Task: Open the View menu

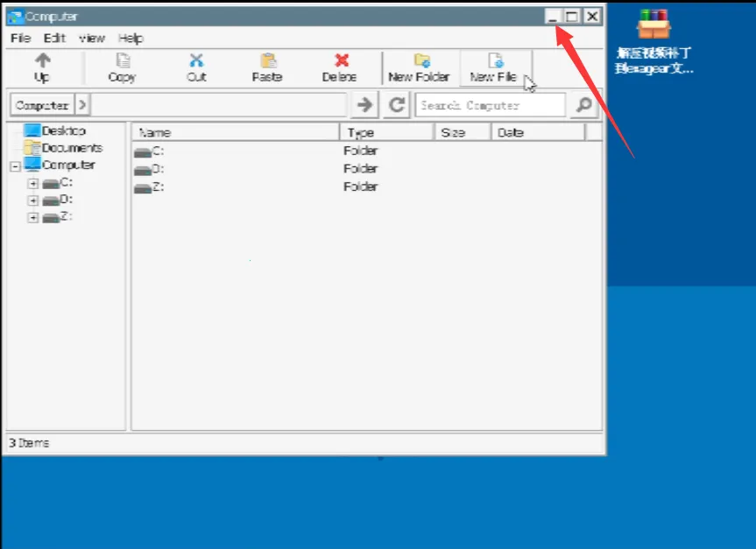Action: 92,39
